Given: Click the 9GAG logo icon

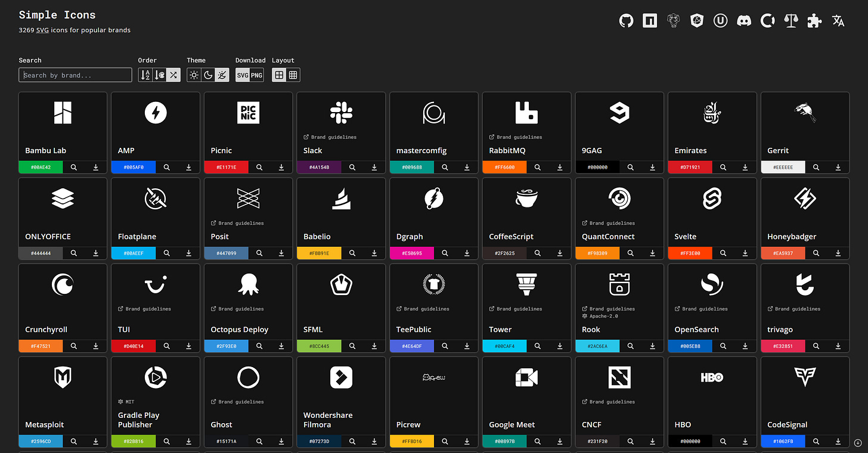Looking at the screenshot, I should click(x=619, y=113).
